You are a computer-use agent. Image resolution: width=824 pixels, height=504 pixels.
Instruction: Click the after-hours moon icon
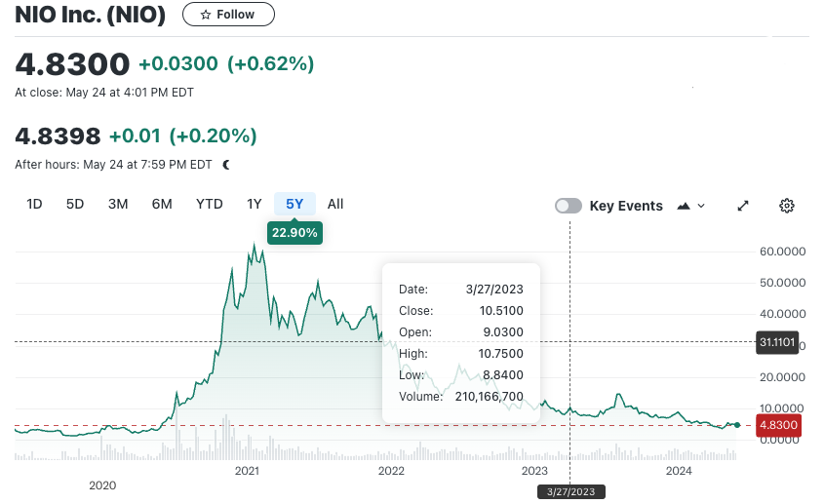click(226, 165)
